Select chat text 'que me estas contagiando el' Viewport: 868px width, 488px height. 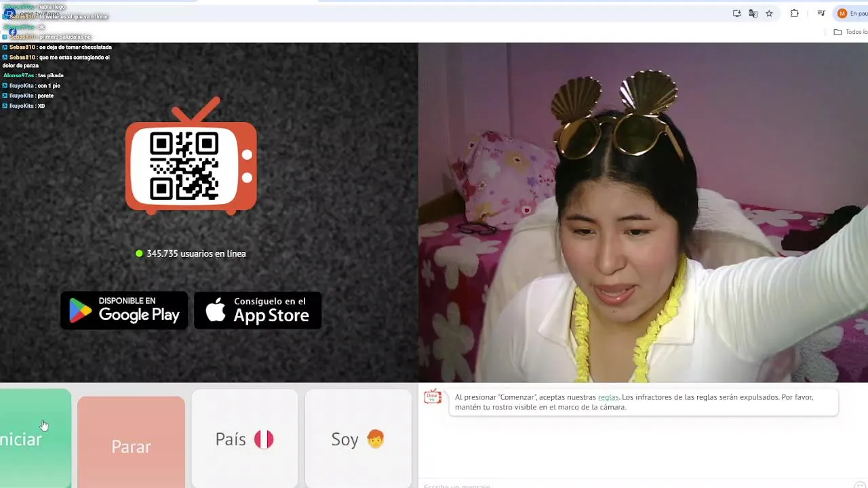[75, 58]
